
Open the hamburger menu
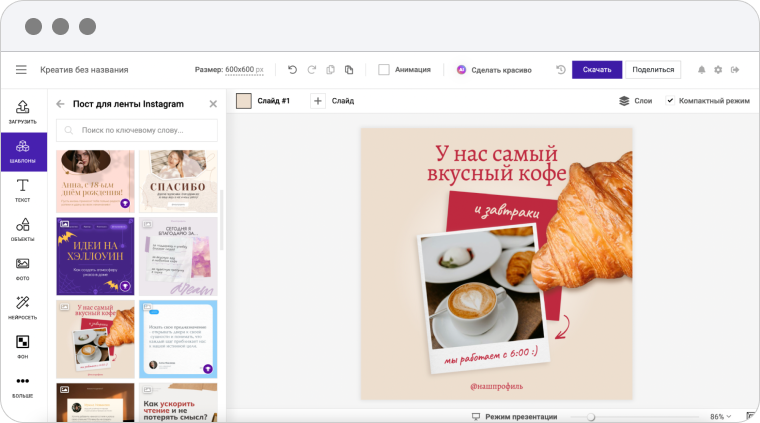coord(21,70)
